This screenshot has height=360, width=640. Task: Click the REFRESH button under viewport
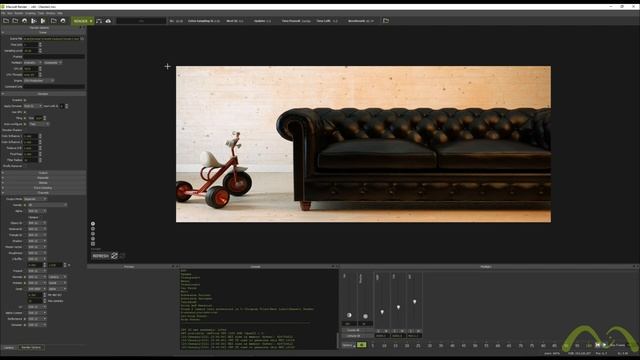click(x=101, y=256)
